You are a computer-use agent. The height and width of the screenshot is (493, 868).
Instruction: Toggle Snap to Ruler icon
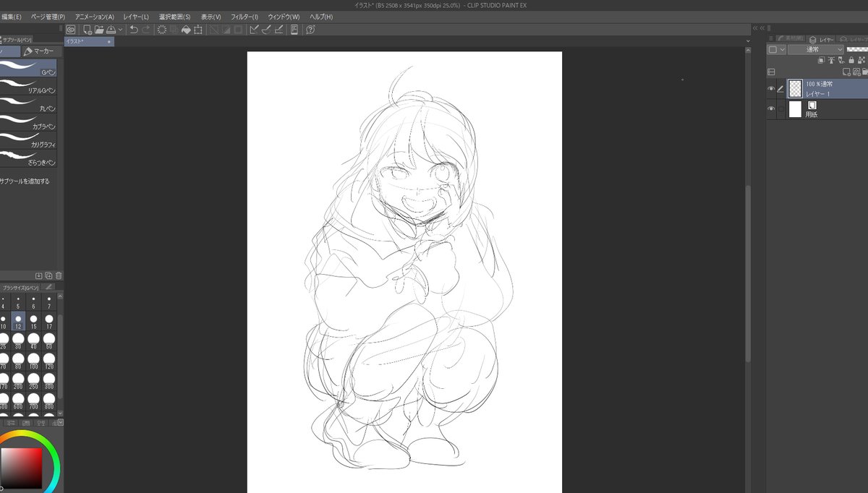[255, 30]
